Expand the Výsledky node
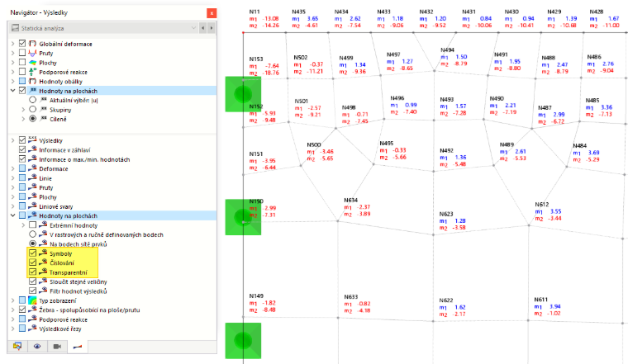The width and height of the screenshot is (628, 364). tap(13, 140)
